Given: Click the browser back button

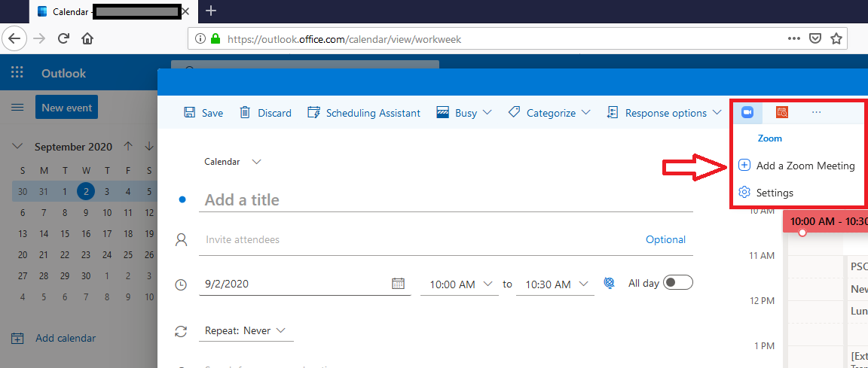Looking at the screenshot, I should [x=14, y=38].
